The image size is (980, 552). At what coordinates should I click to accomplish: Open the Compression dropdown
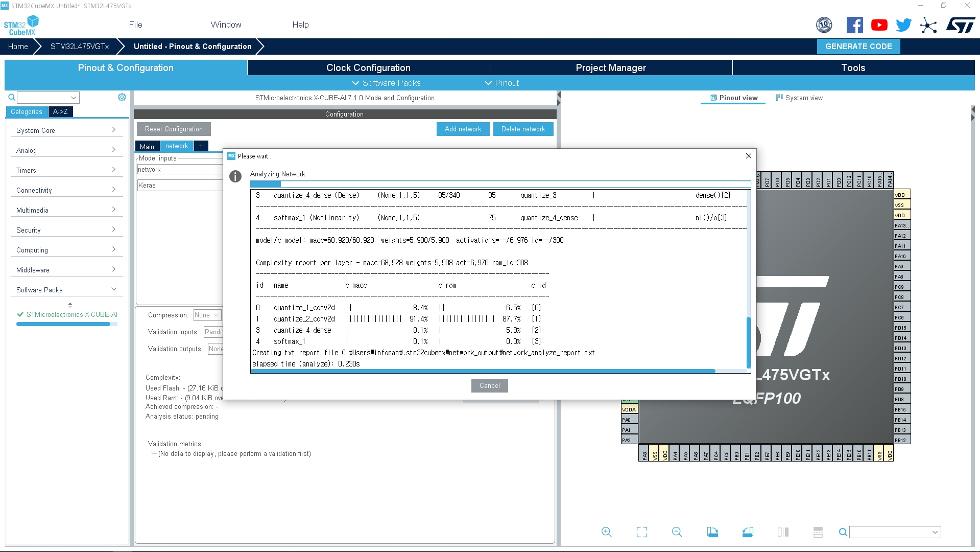click(x=207, y=315)
